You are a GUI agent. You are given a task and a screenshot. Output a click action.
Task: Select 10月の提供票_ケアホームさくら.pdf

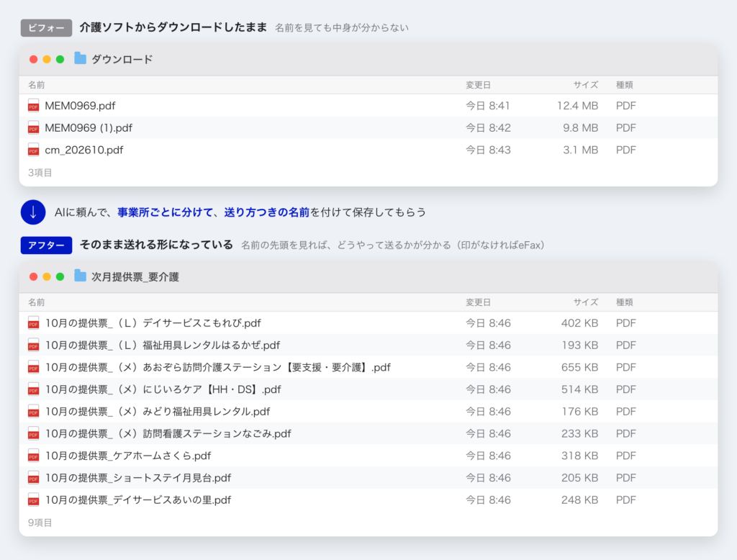(128, 456)
